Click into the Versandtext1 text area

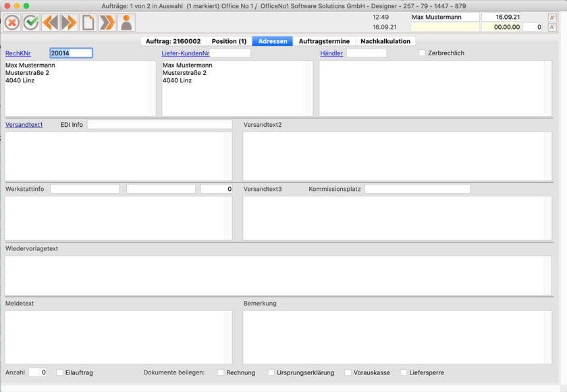tap(118, 156)
